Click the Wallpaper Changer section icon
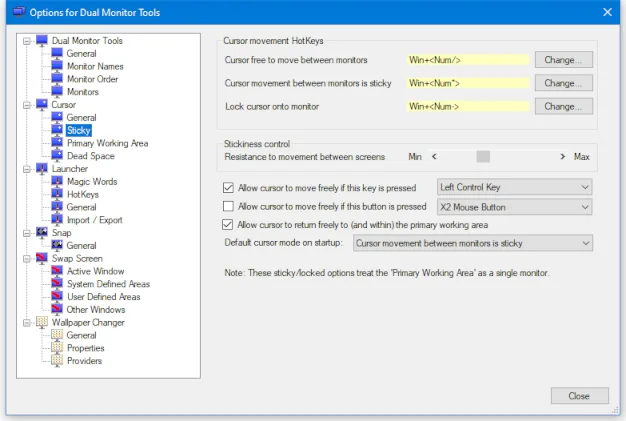 pyautogui.click(x=42, y=322)
